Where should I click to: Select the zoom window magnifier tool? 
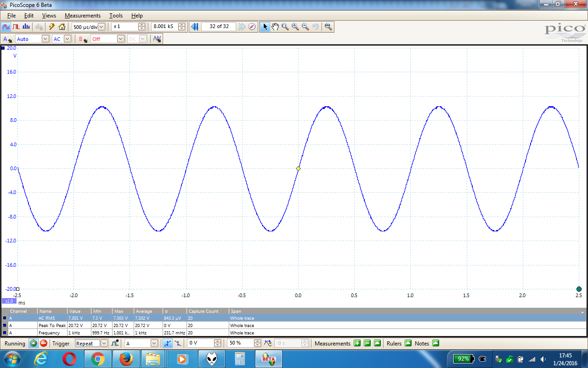pos(285,27)
